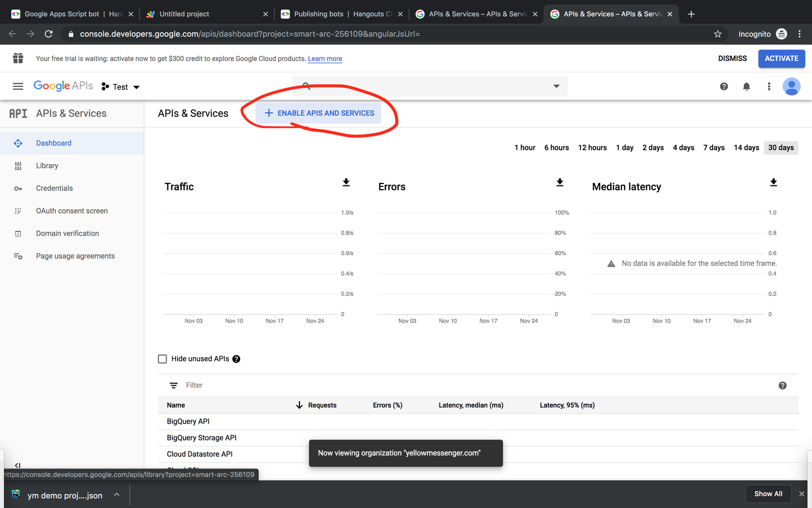Viewport: 812px width, 508px height.
Task: Click Enable APIs and Services button
Action: click(x=319, y=113)
